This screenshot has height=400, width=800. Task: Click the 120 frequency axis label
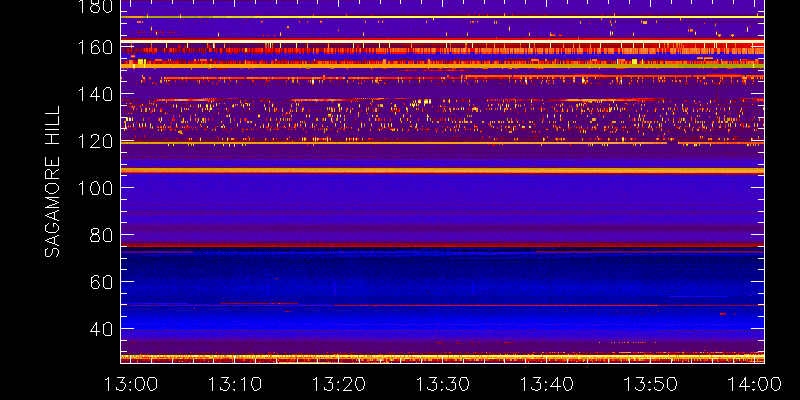[x=95, y=141]
